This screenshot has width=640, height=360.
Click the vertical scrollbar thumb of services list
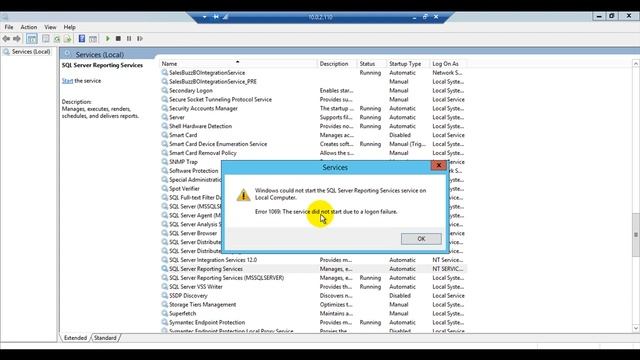[x=636, y=235]
